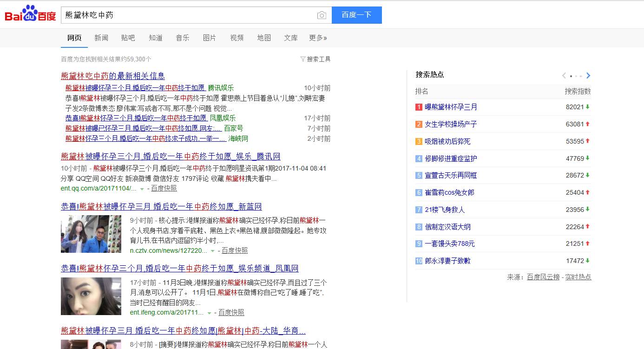The image size is (644, 349).
Task: Open hot search 一套馒头卖788元
Action: point(449,244)
